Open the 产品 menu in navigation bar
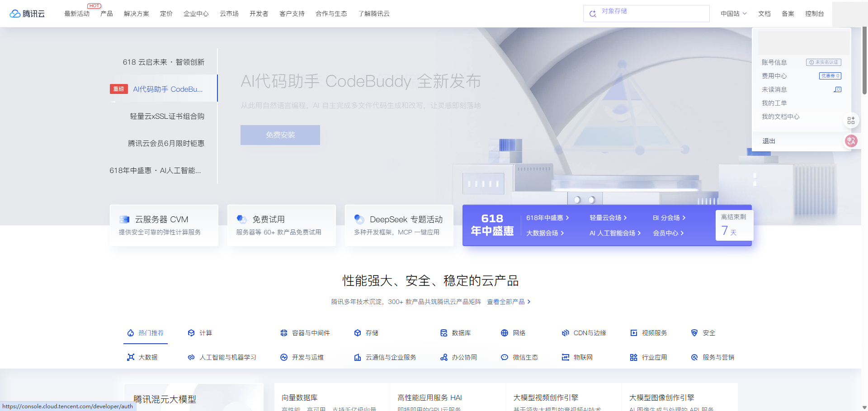The image size is (868, 411). 107,14
